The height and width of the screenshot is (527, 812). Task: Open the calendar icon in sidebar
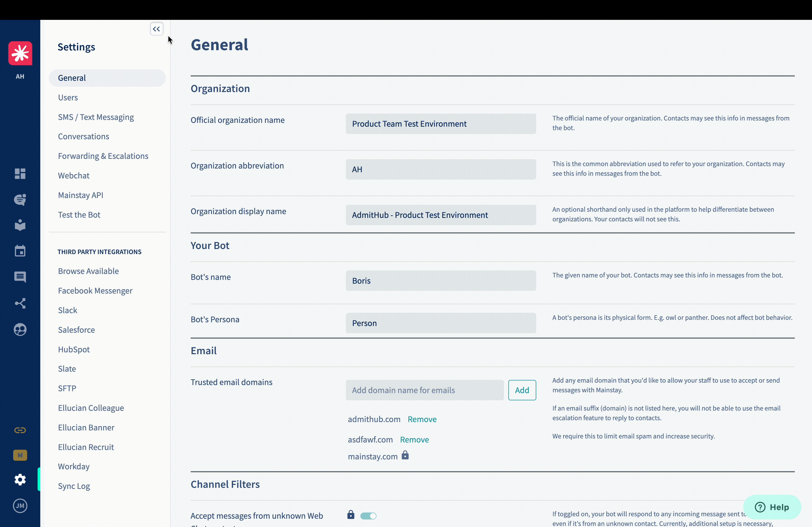click(x=20, y=251)
